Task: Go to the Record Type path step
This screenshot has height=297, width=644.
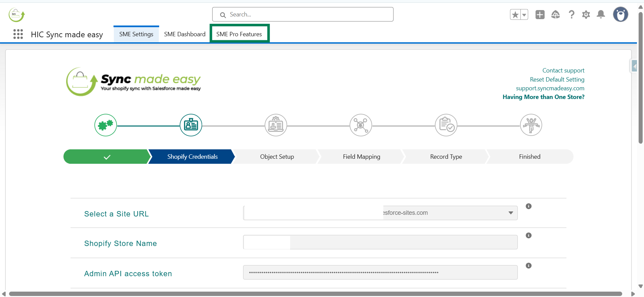Action: pos(446,157)
